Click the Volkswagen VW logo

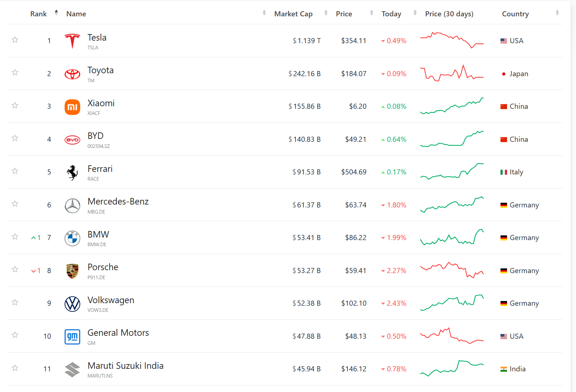[72, 304]
